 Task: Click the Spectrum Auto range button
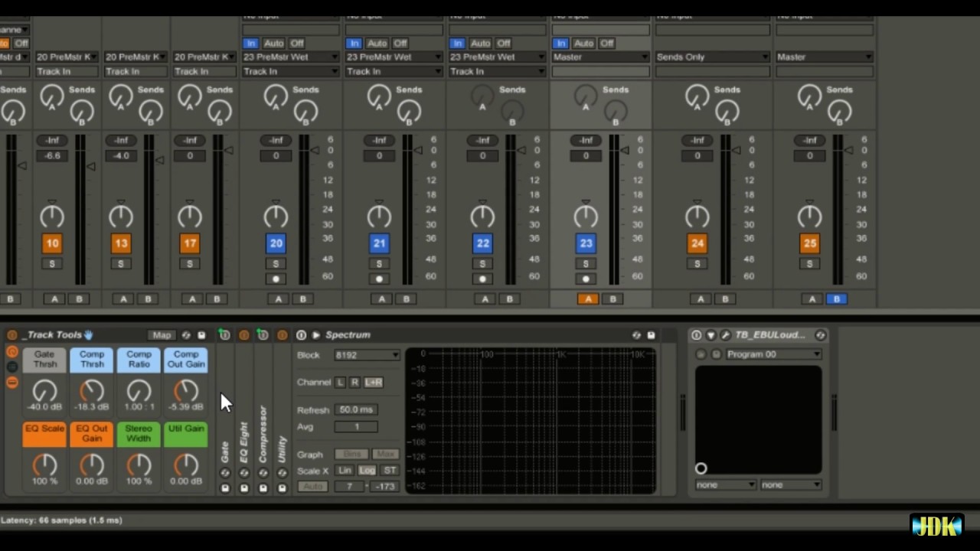pos(312,487)
